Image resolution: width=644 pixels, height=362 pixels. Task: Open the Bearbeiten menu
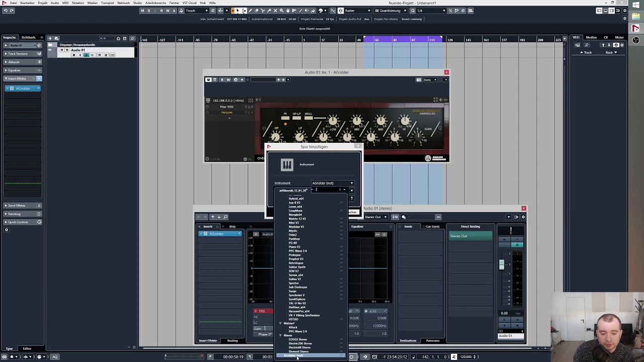pos(27,3)
